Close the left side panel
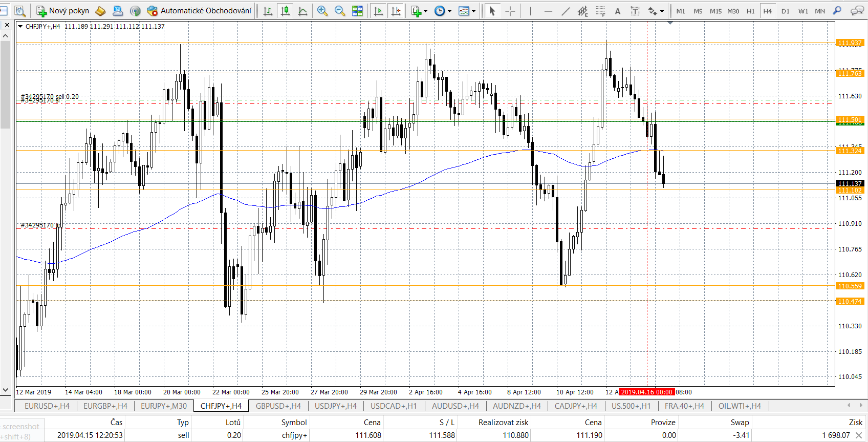This screenshot has width=868, height=442. 7,25
